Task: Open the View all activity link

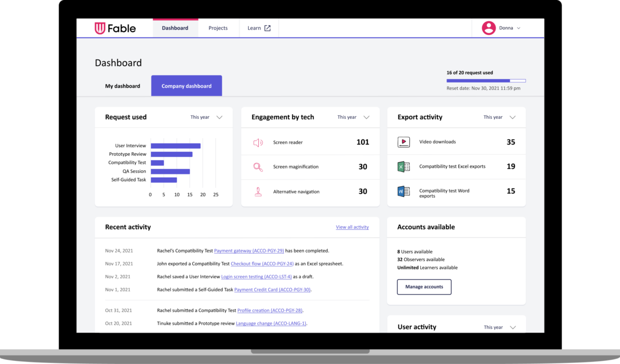Action: click(352, 227)
